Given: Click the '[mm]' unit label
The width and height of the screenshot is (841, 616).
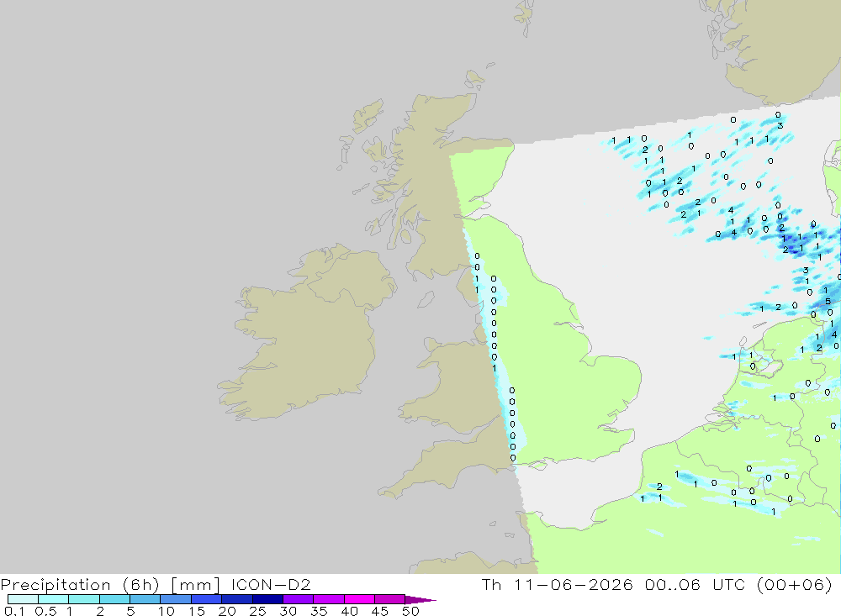Looking at the screenshot, I should click(195, 584).
